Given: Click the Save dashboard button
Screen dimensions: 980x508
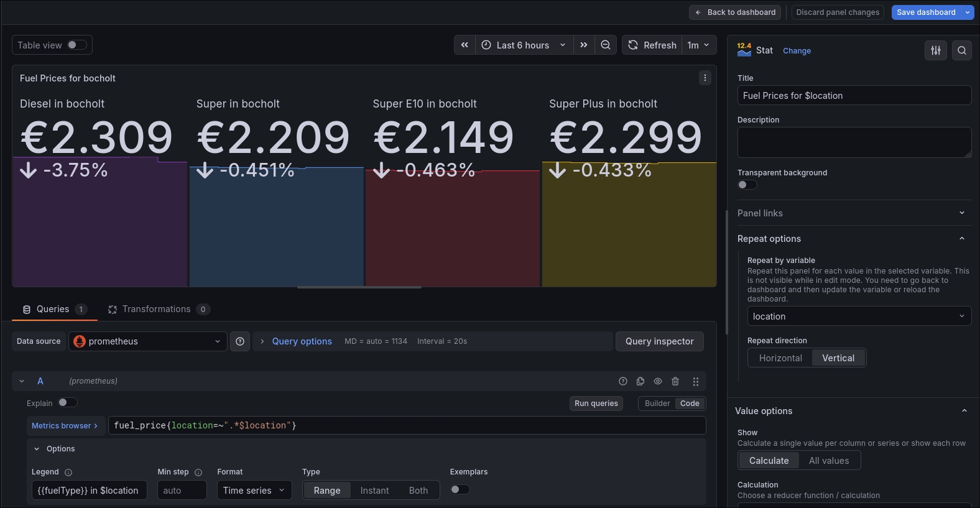Looking at the screenshot, I should coord(925,12).
